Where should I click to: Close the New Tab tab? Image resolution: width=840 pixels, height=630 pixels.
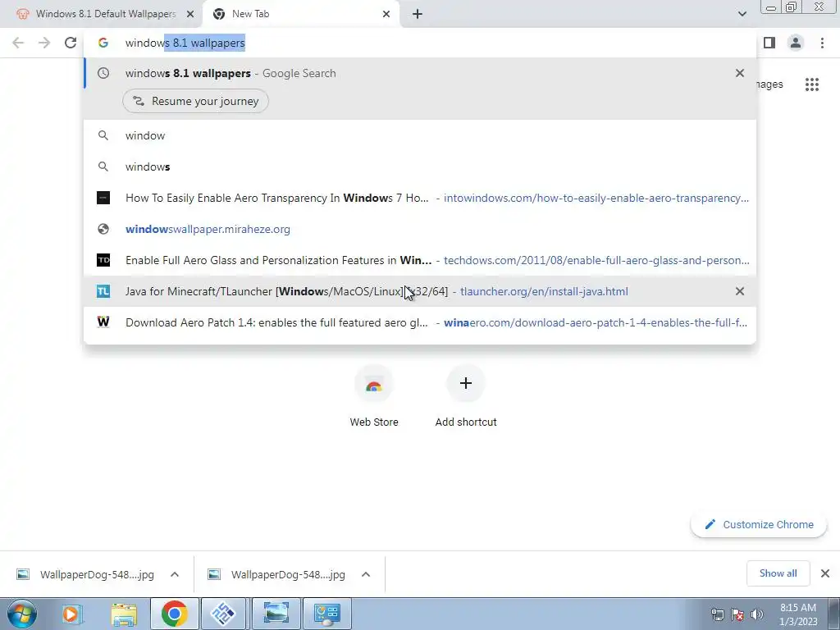(x=386, y=15)
